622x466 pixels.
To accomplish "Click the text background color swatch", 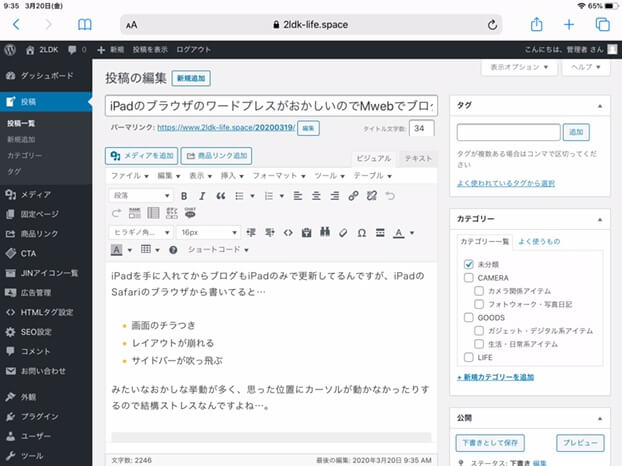I will coord(116,249).
